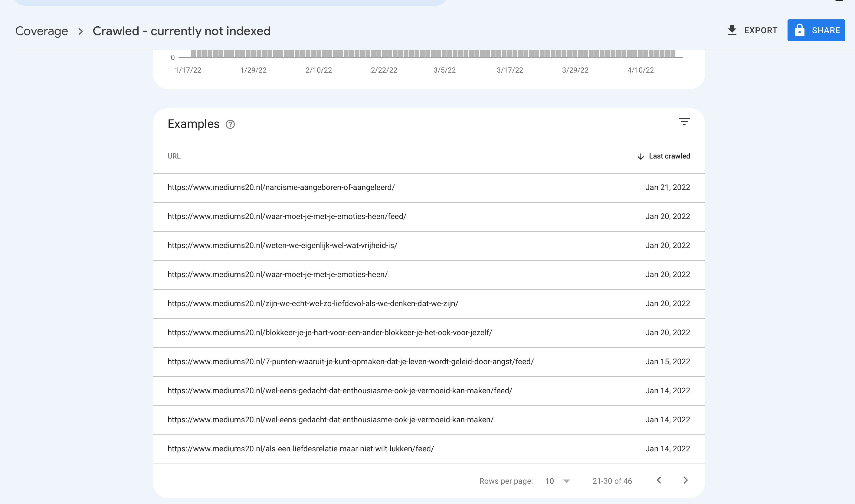Sort by the Last crawled column header
Screen dimensions: 855x504
pyautogui.click(x=663, y=156)
